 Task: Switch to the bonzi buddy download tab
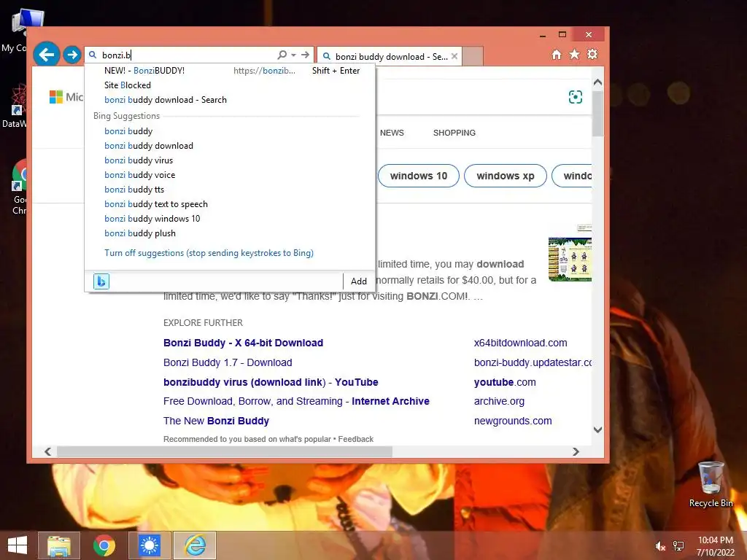pos(389,56)
